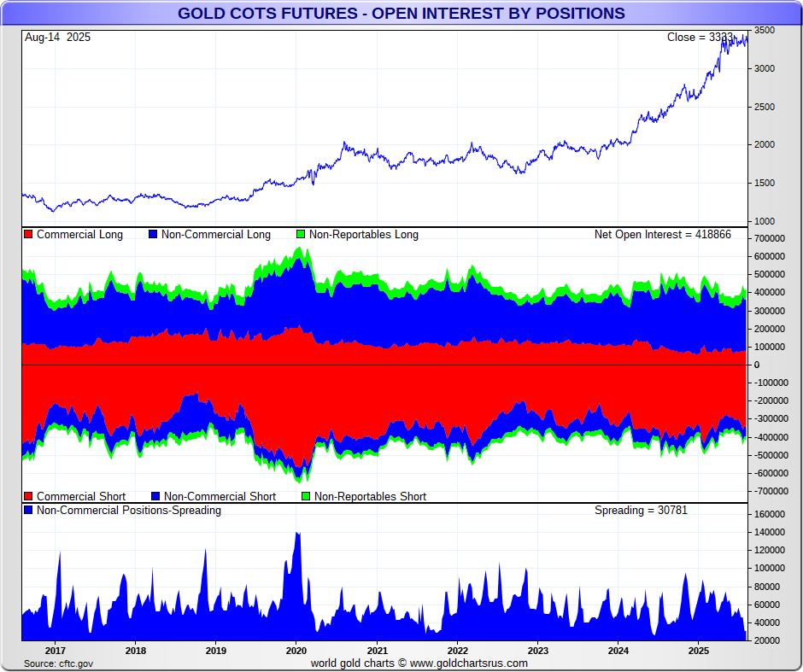Click the 700000 open interest axis label

click(x=770, y=238)
